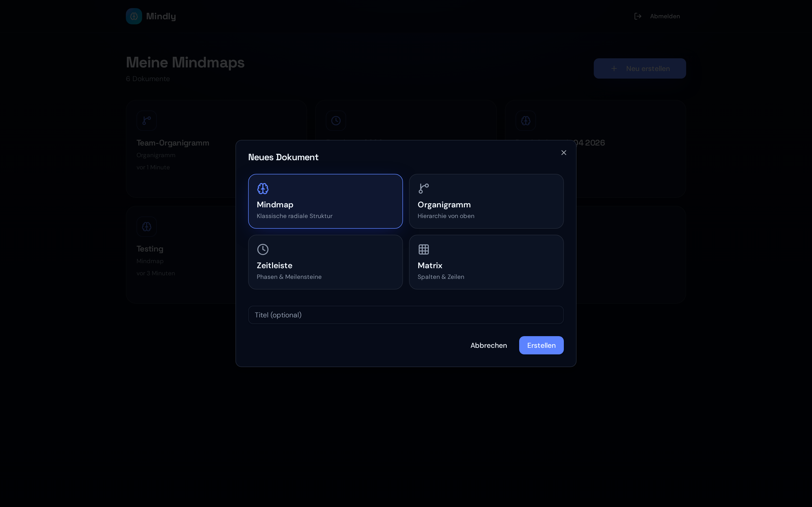Click Abbrechen to cancel
812x507 pixels.
click(488, 345)
